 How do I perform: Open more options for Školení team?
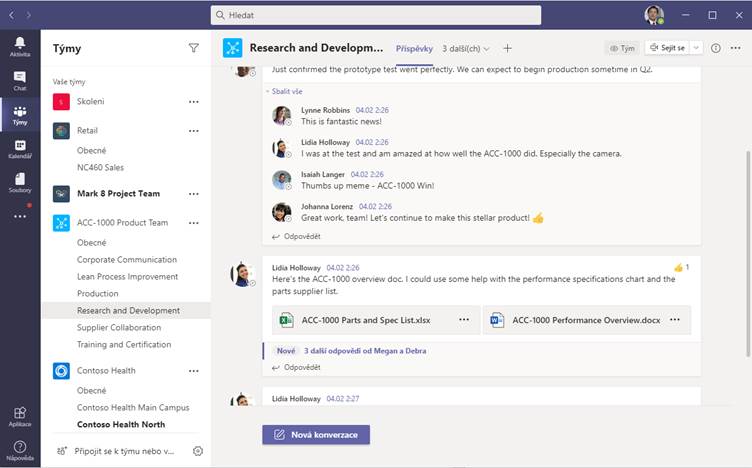194,102
